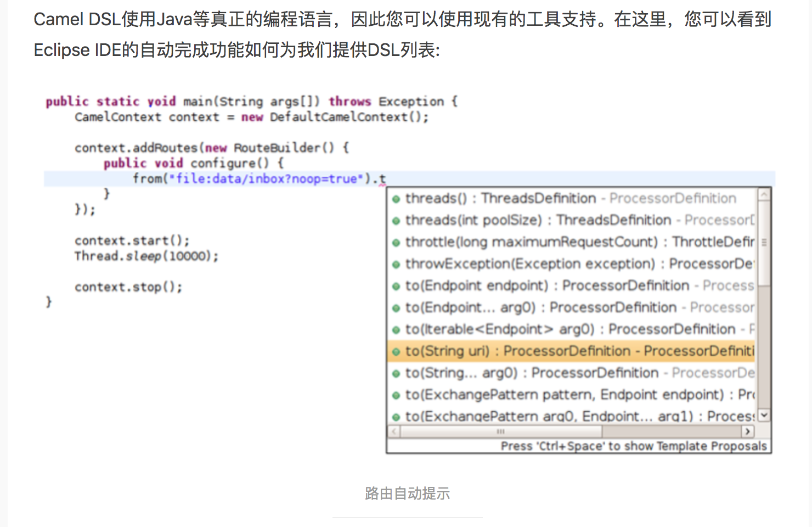Click method icon beside to(Endpoint endpoint)

396,287
